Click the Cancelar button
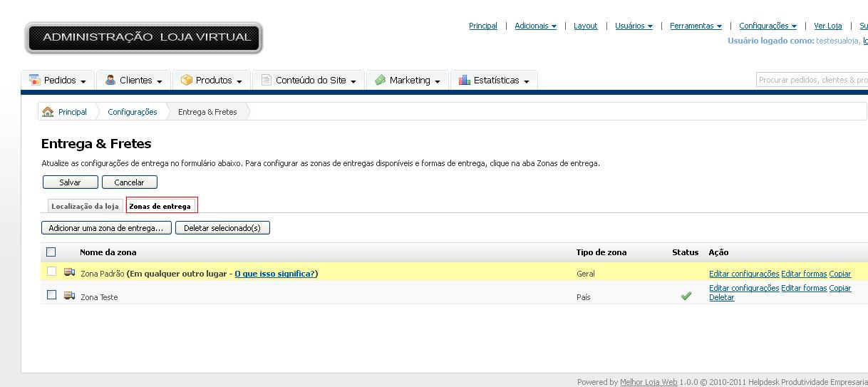The width and height of the screenshot is (868, 387). tap(130, 182)
